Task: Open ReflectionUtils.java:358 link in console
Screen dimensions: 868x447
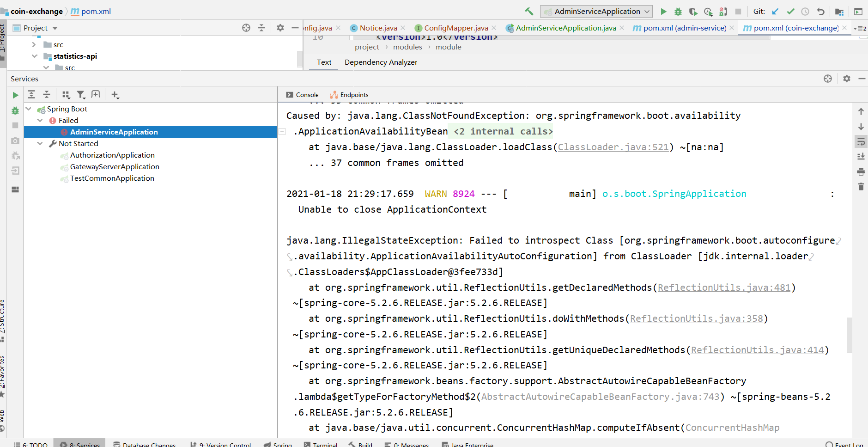Action: [696, 318]
